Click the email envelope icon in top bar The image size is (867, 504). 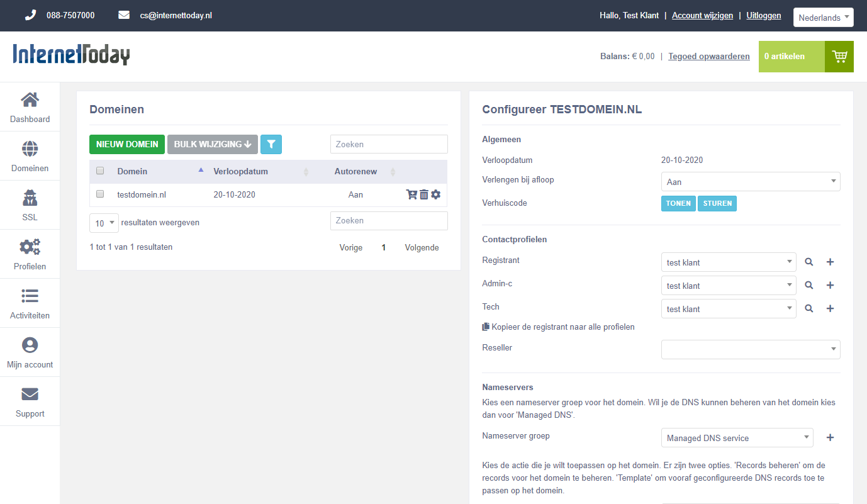tap(124, 15)
